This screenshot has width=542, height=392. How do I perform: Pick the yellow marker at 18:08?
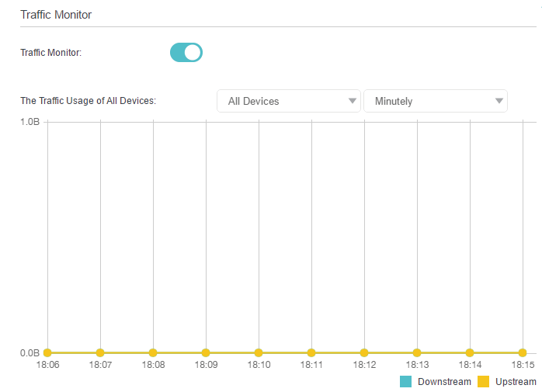click(153, 353)
